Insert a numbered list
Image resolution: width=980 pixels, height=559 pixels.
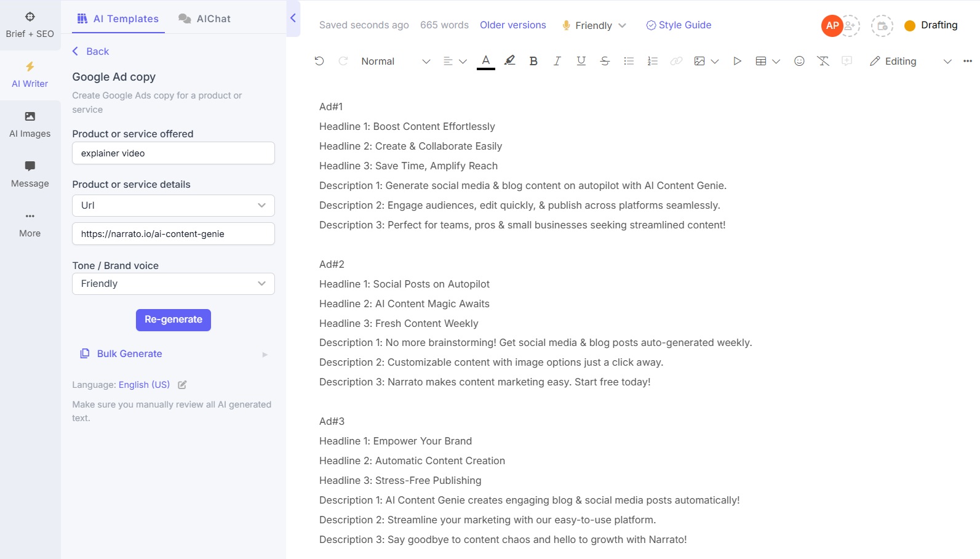point(653,61)
